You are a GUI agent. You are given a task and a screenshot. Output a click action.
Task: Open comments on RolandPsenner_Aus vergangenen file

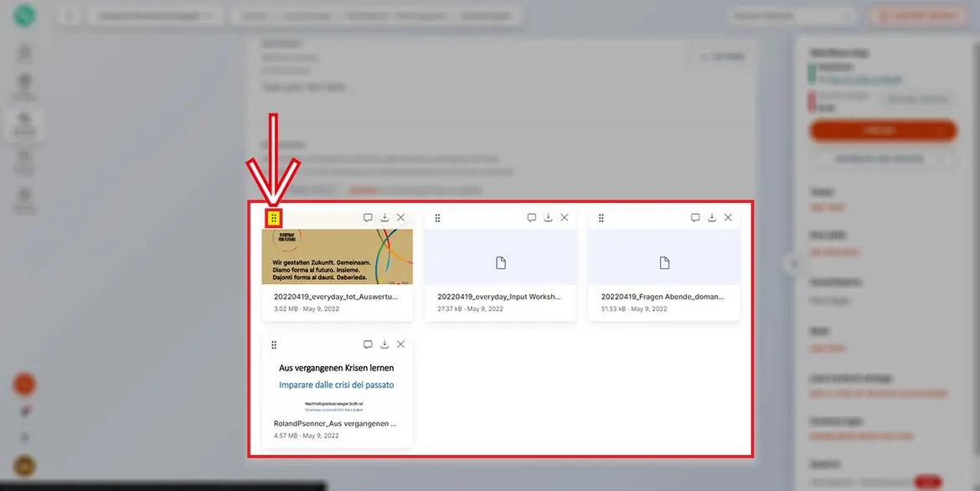coord(368,344)
